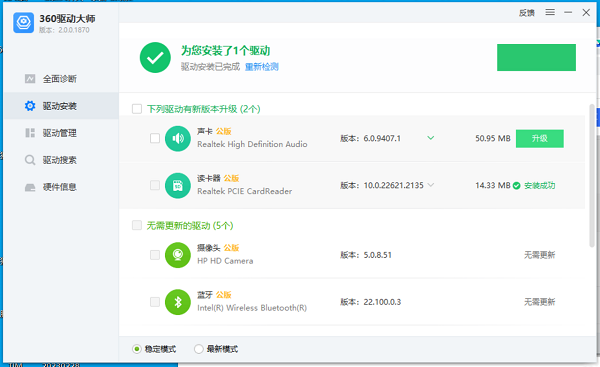Click the 声卡 sound card speaker icon

178,139
